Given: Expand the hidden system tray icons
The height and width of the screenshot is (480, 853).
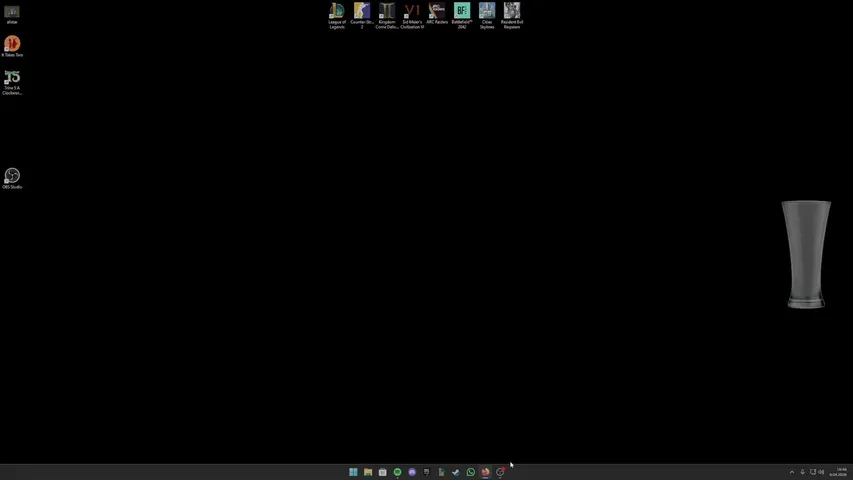Looking at the screenshot, I should coord(792,472).
